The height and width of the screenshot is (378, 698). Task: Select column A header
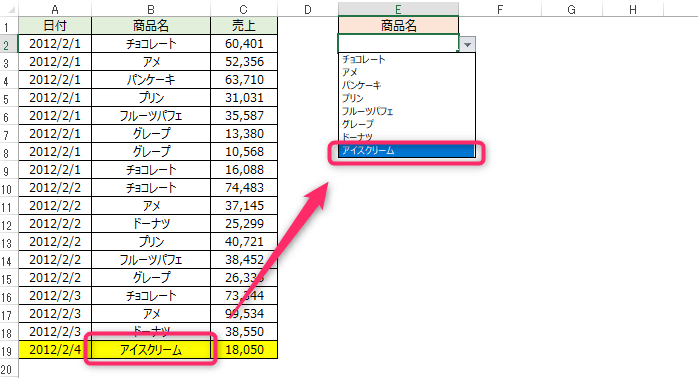55,9
